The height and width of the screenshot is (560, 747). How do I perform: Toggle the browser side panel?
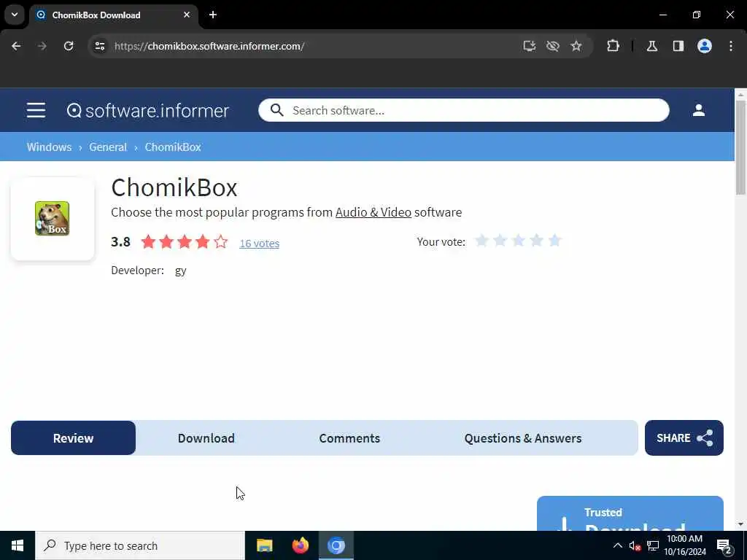click(678, 46)
